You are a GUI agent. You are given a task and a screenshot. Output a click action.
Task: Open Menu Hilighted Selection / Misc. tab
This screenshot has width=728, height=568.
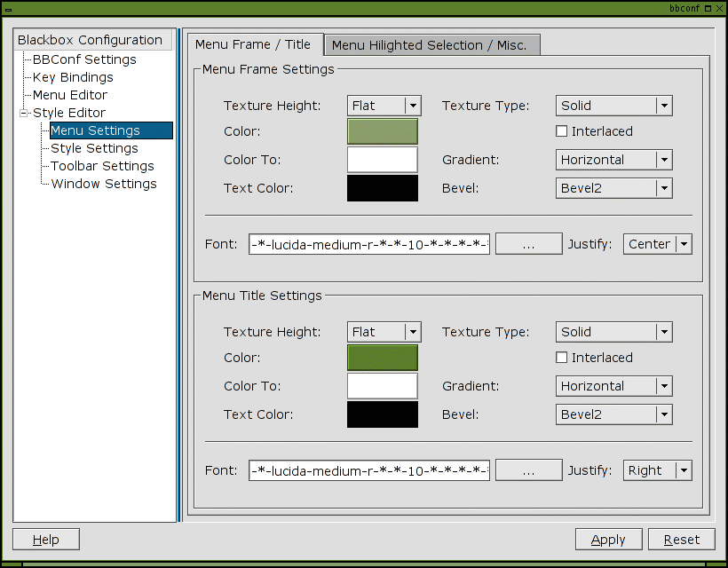tap(432, 45)
